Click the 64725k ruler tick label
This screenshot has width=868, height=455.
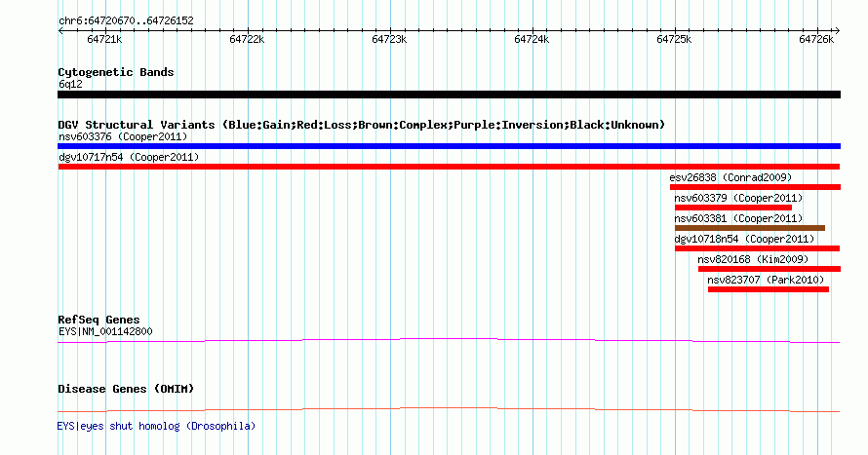pos(674,39)
